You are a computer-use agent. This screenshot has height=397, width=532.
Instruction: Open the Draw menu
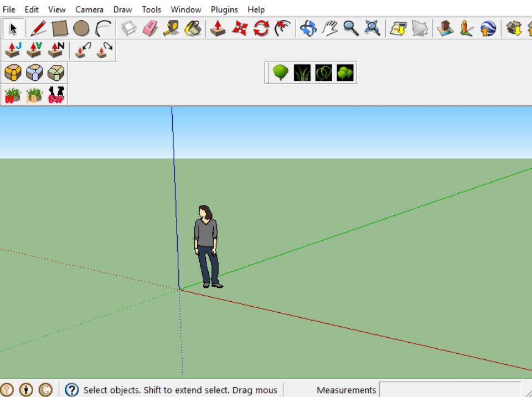click(x=122, y=9)
